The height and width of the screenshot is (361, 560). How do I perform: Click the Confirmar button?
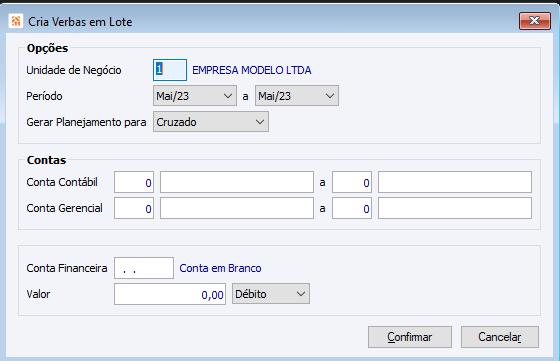click(x=410, y=337)
